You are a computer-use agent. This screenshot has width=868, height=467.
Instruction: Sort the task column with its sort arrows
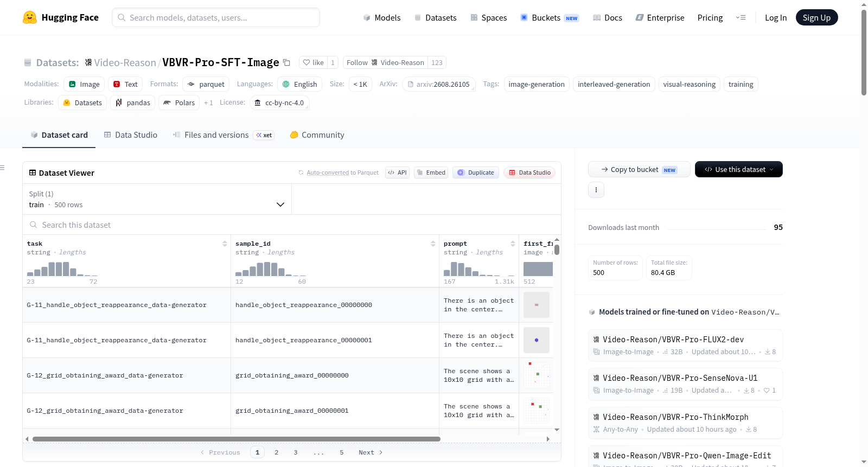click(225, 244)
